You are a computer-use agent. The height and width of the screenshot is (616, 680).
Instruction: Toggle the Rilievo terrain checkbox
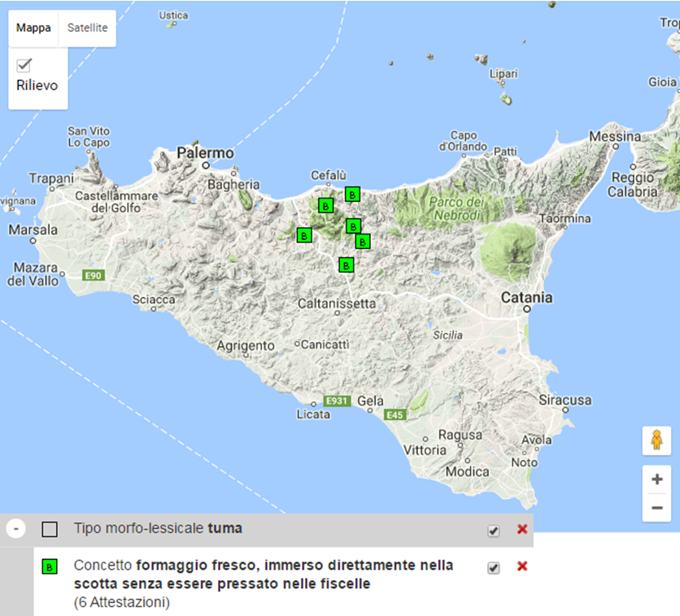pyautogui.click(x=24, y=66)
